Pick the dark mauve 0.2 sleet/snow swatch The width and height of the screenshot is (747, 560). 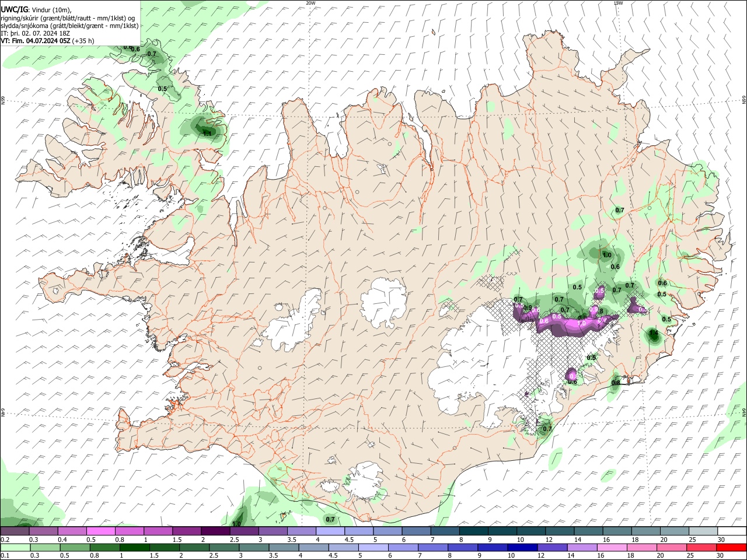tap(15, 531)
